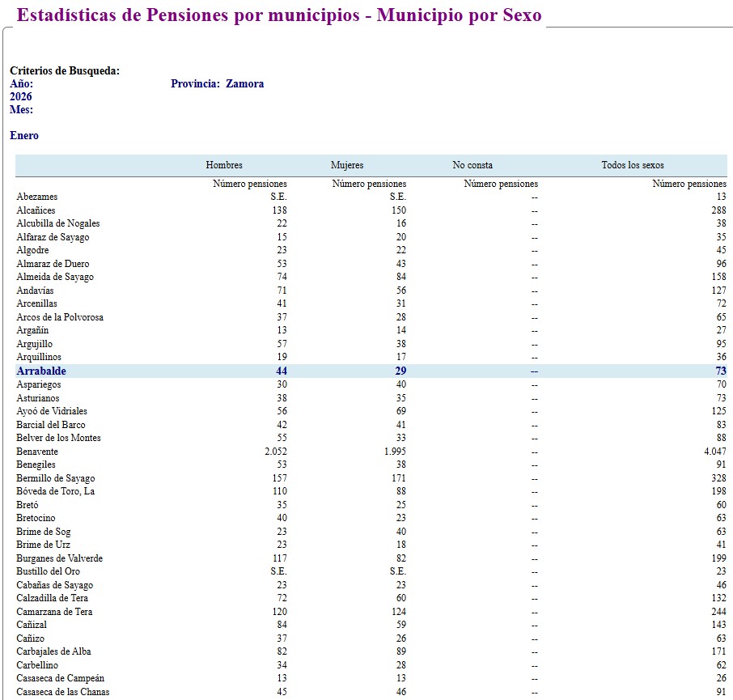Viewport: 733px width, 700px height.
Task: Click Camarzana de Tera municipality name
Action: (54, 612)
